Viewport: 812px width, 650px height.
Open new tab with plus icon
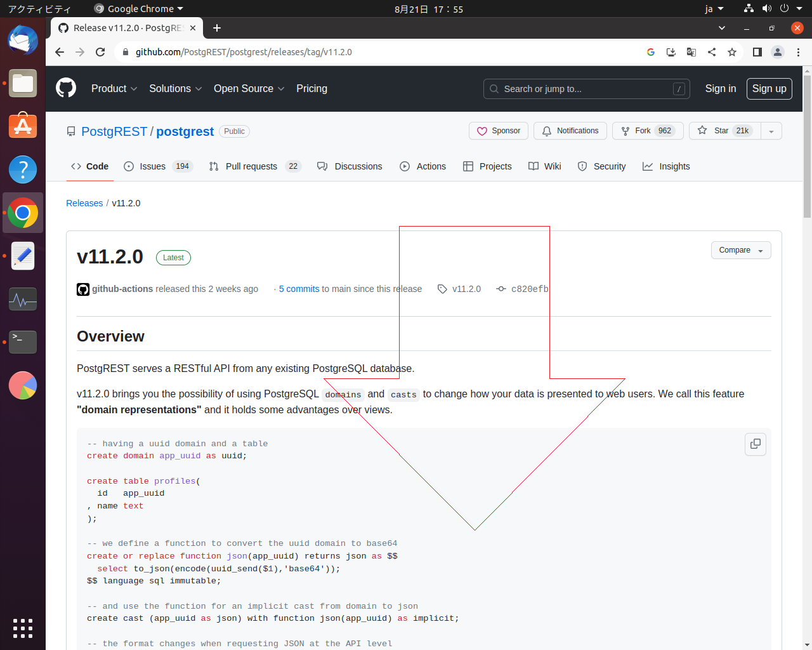point(217,28)
